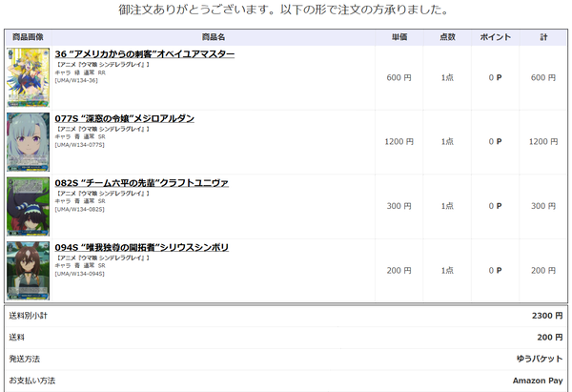
Task: Click the 送料別小計 label
Action: point(28,316)
